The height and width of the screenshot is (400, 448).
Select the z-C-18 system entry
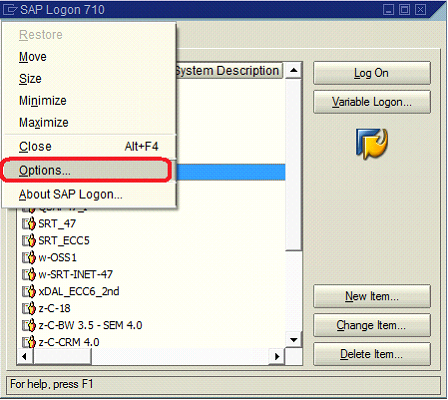[54, 308]
